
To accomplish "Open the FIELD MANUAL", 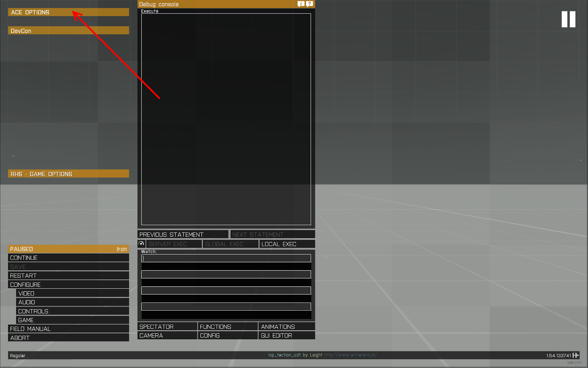I will [x=68, y=329].
